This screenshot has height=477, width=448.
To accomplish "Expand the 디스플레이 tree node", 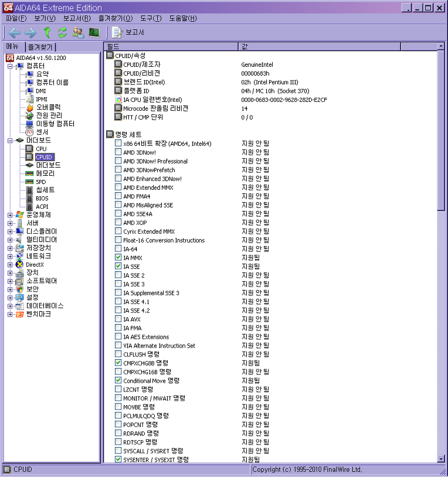I will [10, 231].
